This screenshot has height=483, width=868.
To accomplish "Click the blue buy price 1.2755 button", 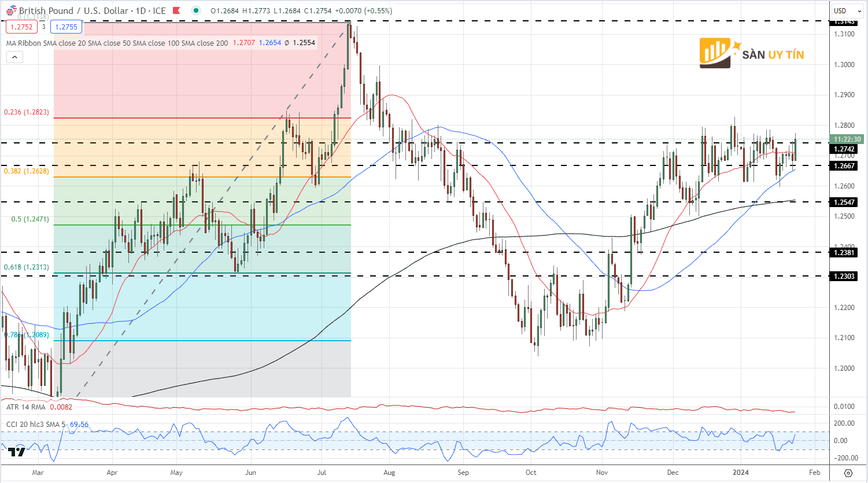I will (67, 27).
